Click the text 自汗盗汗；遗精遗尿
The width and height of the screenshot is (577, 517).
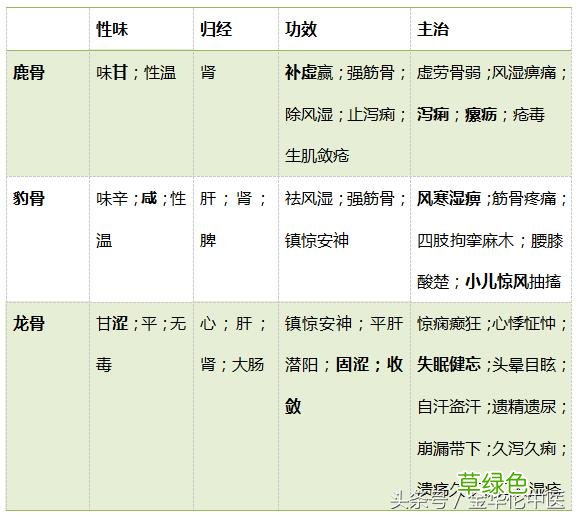pos(492,407)
